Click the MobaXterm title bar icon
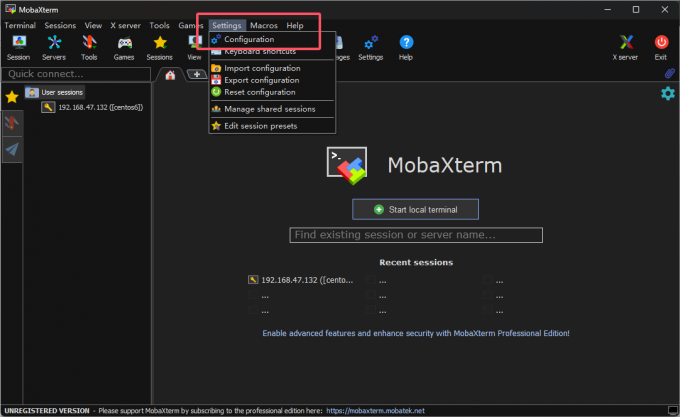The height and width of the screenshot is (417, 680). point(10,9)
